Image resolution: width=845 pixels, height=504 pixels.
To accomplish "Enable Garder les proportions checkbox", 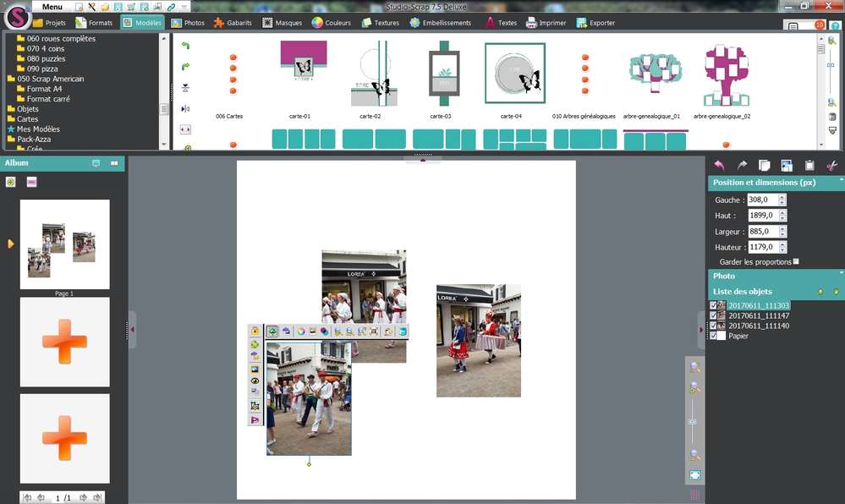I will point(796,262).
